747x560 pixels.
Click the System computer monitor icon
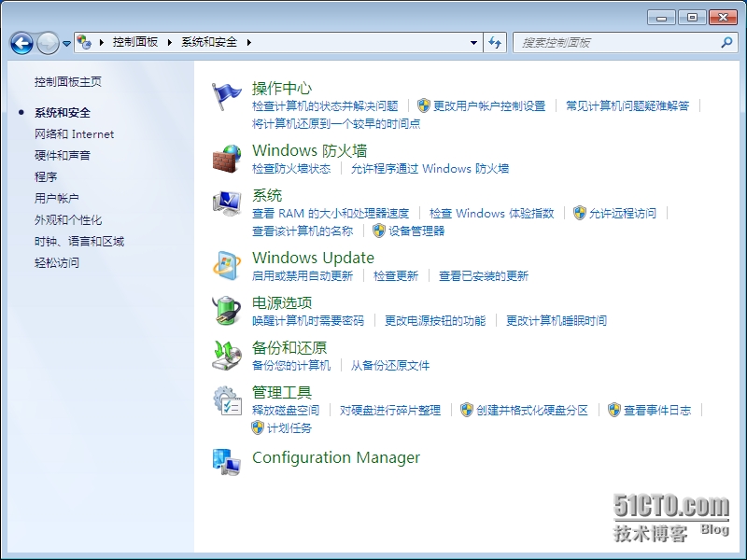pos(227,203)
